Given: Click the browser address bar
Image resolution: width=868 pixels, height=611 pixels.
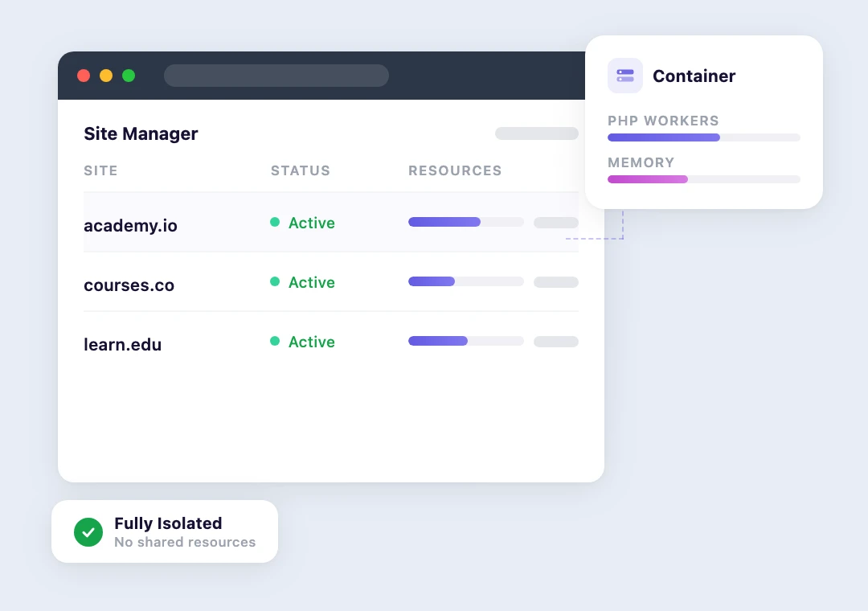Looking at the screenshot, I should pyautogui.click(x=276, y=75).
